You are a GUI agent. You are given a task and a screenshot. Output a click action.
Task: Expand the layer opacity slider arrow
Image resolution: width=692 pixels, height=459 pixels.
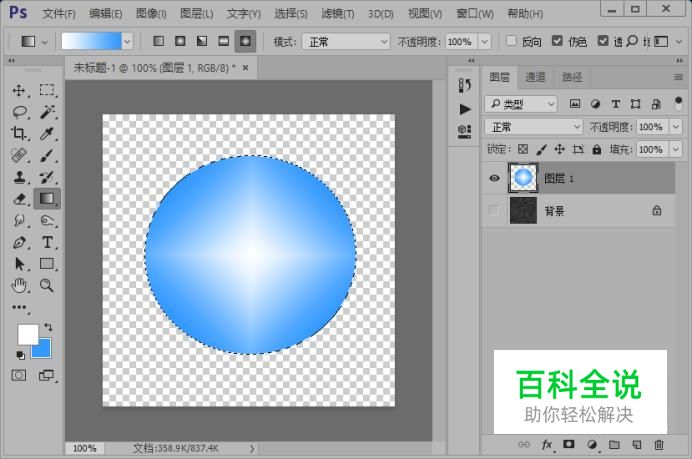pos(676,127)
